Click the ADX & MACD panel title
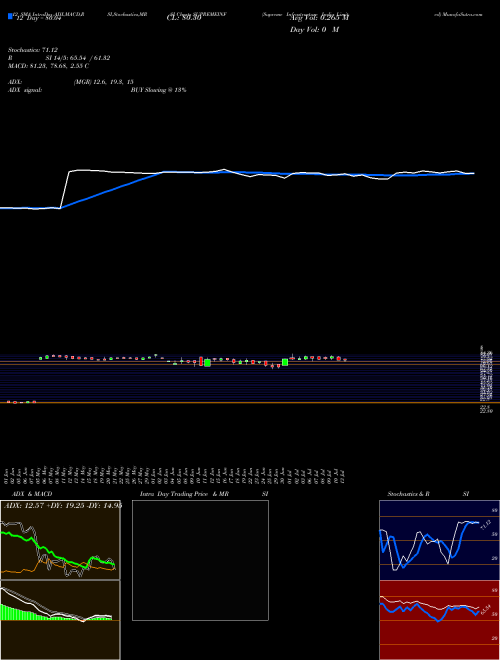 click(x=32, y=494)
